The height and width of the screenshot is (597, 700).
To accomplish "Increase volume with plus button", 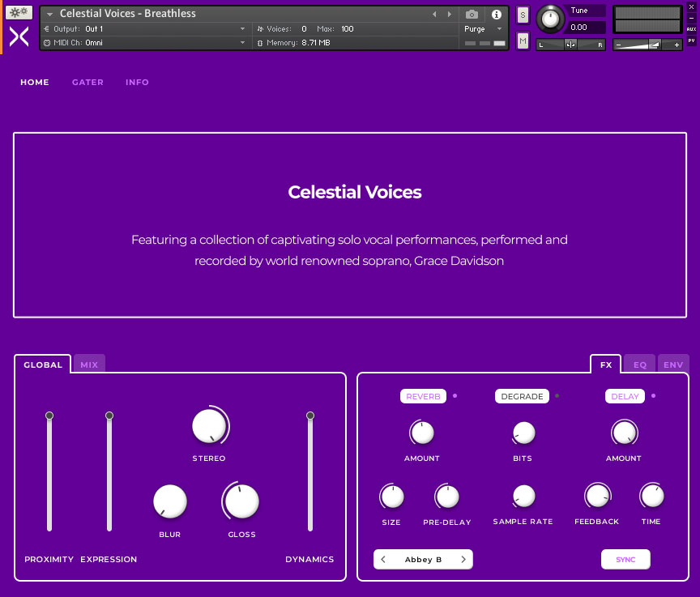I will [x=677, y=45].
